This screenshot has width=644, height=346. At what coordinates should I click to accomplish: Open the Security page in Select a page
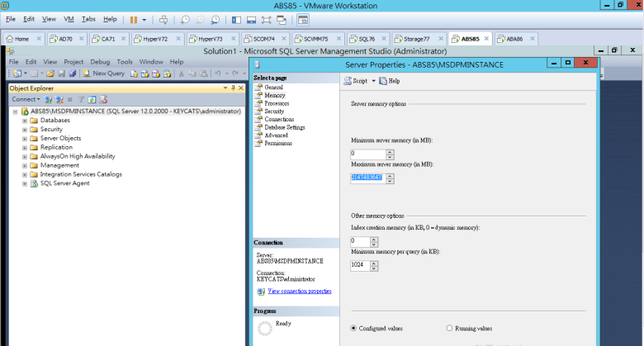pos(274,111)
